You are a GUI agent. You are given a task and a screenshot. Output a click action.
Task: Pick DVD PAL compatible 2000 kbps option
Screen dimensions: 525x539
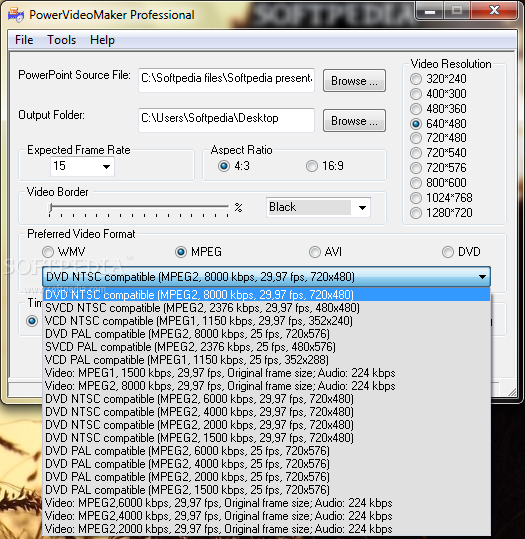tap(266, 477)
